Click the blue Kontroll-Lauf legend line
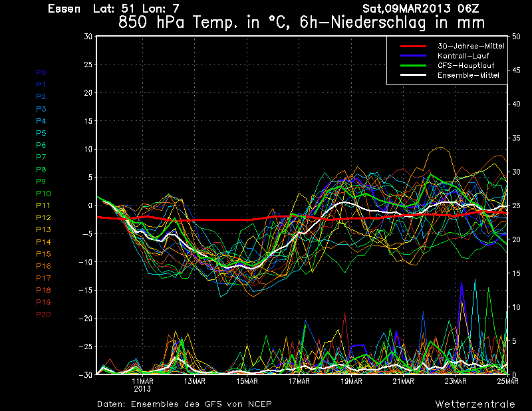 pyautogui.click(x=413, y=56)
